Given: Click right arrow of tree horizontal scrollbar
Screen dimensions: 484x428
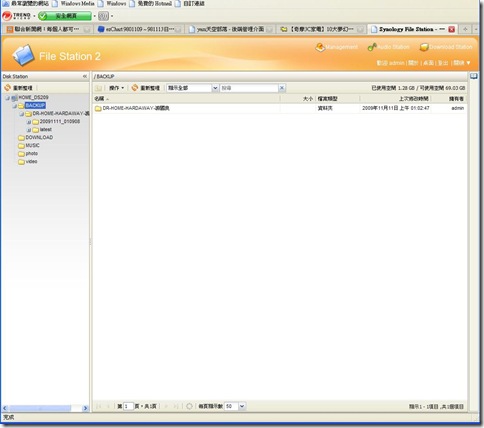Looking at the screenshot, I should click(85, 408).
